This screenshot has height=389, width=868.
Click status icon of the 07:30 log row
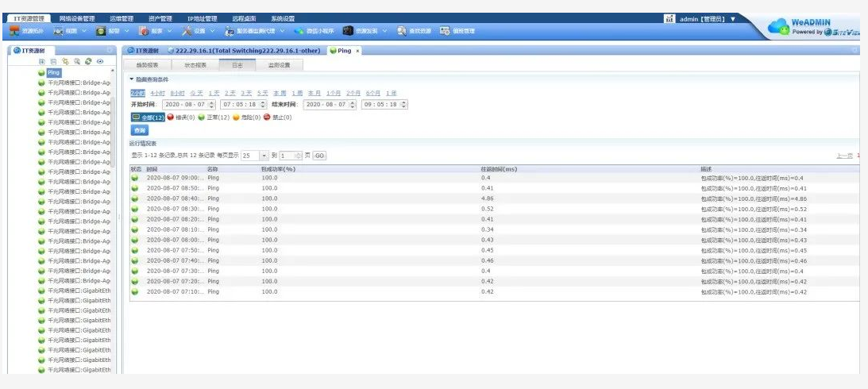click(x=134, y=272)
